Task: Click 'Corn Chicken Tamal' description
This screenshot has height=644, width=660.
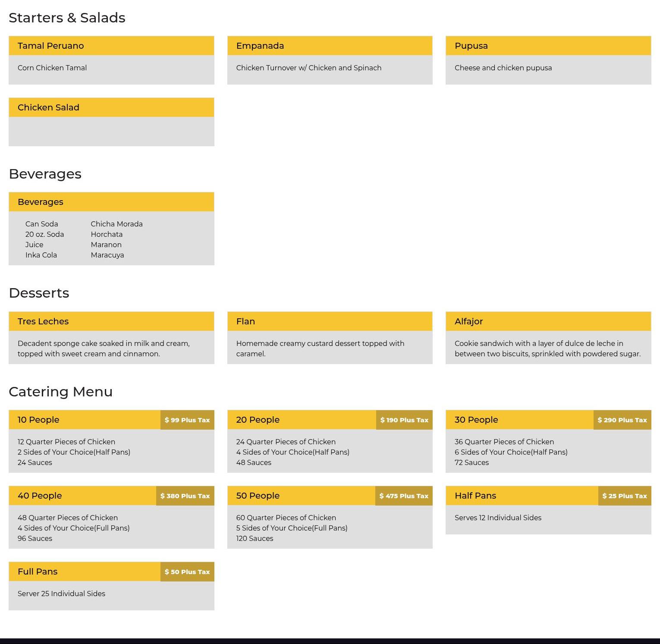Action: (52, 68)
